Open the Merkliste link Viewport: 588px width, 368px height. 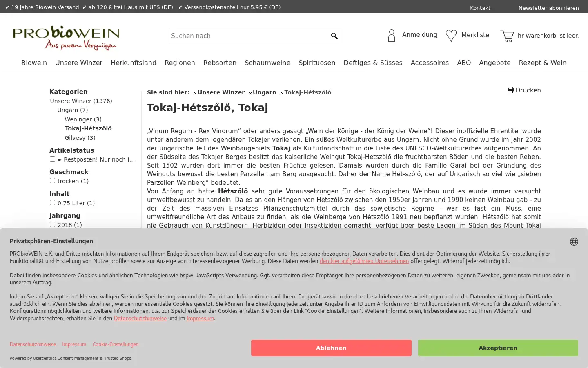(x=475, y=35)
